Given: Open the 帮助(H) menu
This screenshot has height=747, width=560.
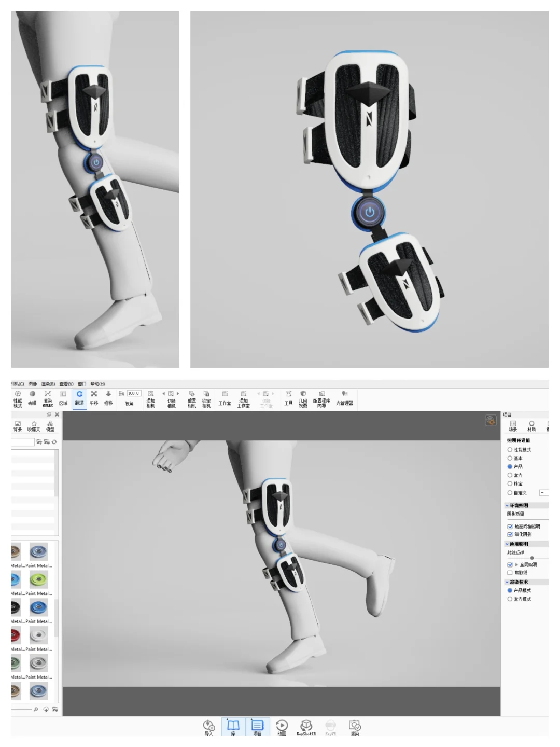Looking at the screenshot, I should pos(97,384).
